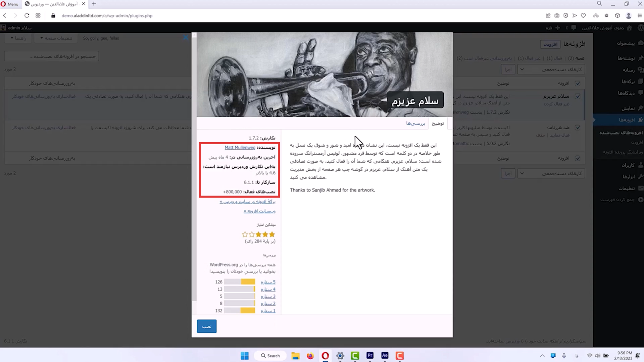644x362 pixels.
Task: Click the home icon of دموی آموزش علاءالدین
Action: pyautogui.click(x=629, y=28)
